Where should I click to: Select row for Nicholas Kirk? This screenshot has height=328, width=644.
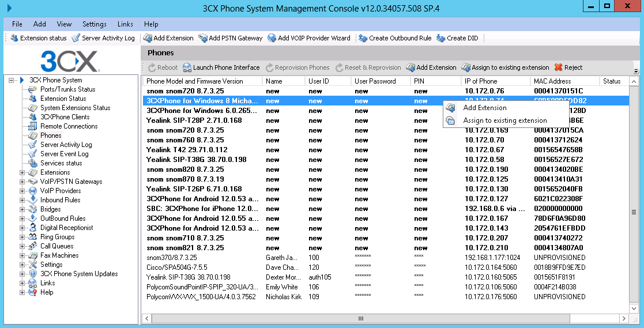[386, 297]
